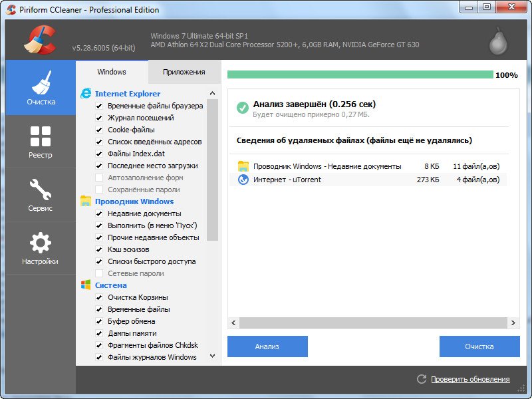Click the refresh icon beside update link
532x399 pixels.
(x=422, y=379)
